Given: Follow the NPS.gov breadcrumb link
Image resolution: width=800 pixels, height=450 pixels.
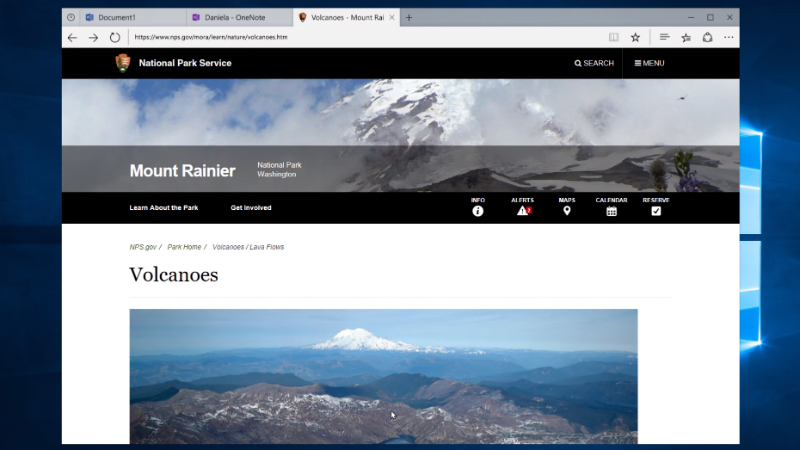Looking at the screenshot, I should (x=143, y=247).
